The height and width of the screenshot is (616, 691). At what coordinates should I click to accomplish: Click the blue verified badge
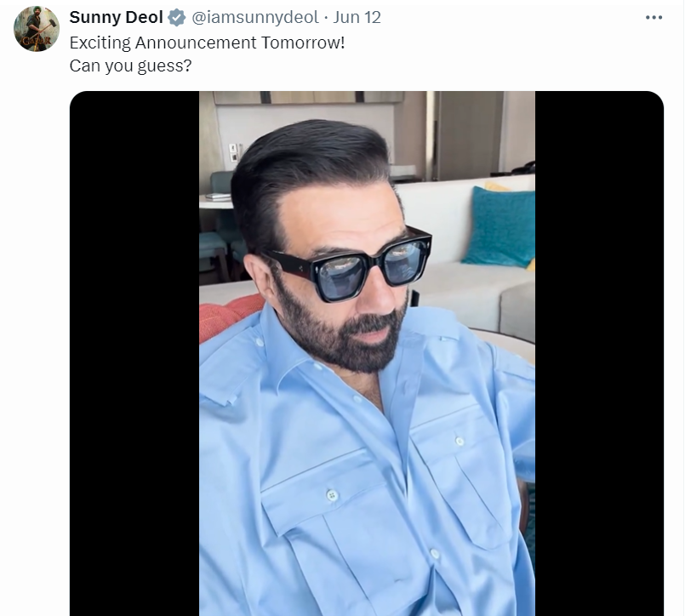[176, 18]
